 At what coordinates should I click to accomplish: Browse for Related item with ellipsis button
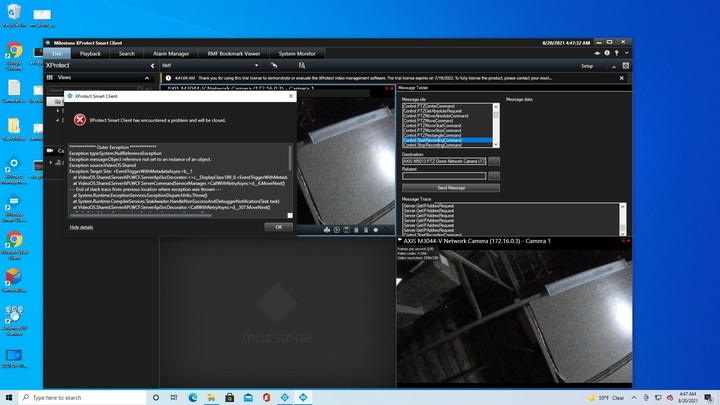tap(495, 176)
